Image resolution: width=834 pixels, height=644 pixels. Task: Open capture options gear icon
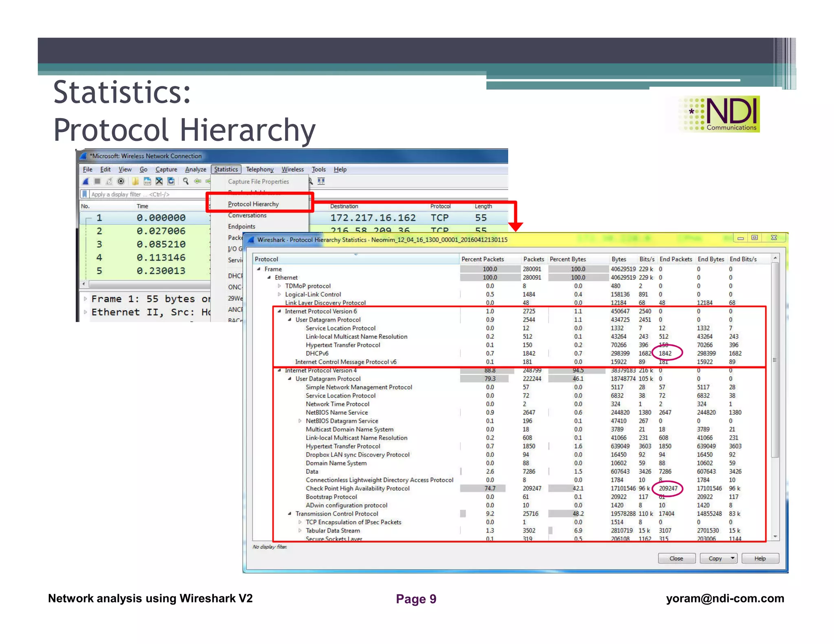coord(121,181)
